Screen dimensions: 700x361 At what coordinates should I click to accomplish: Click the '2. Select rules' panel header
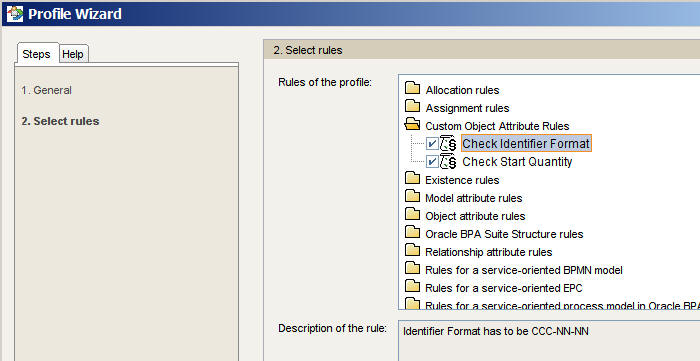pyautogui.click(x=482, y=50)
